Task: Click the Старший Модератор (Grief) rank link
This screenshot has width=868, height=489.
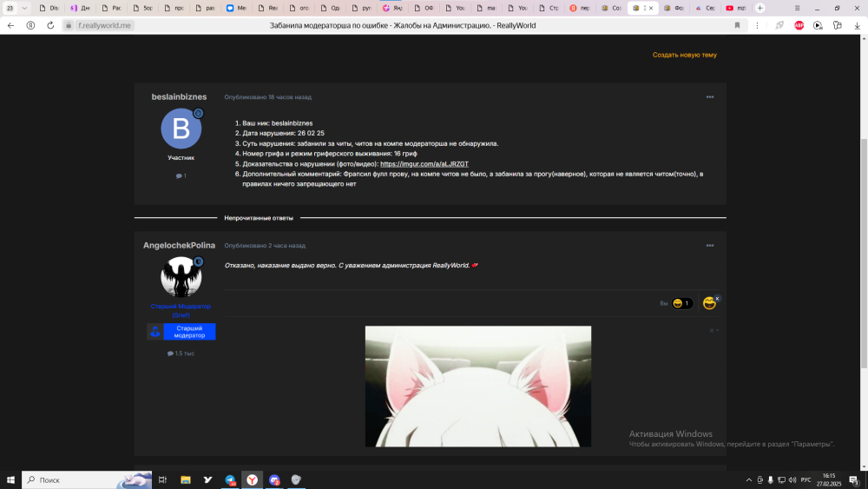Action: pyautogui.click(x=181, y=310)
